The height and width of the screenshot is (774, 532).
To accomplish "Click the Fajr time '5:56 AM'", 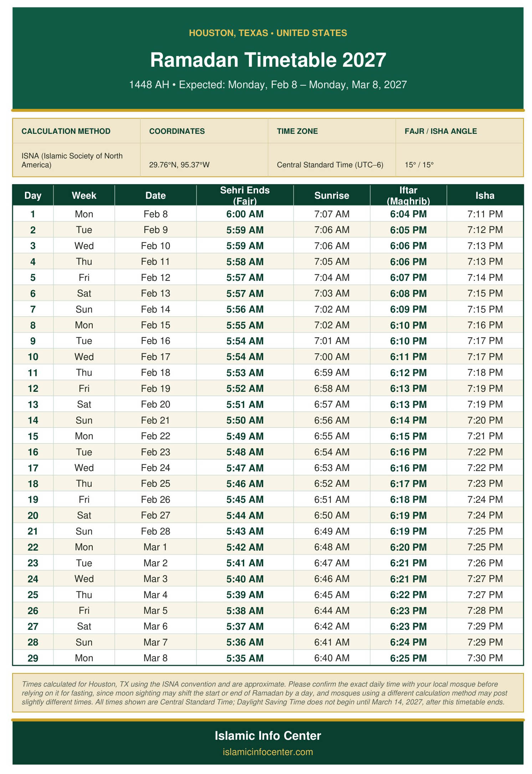I will (245, 309).
